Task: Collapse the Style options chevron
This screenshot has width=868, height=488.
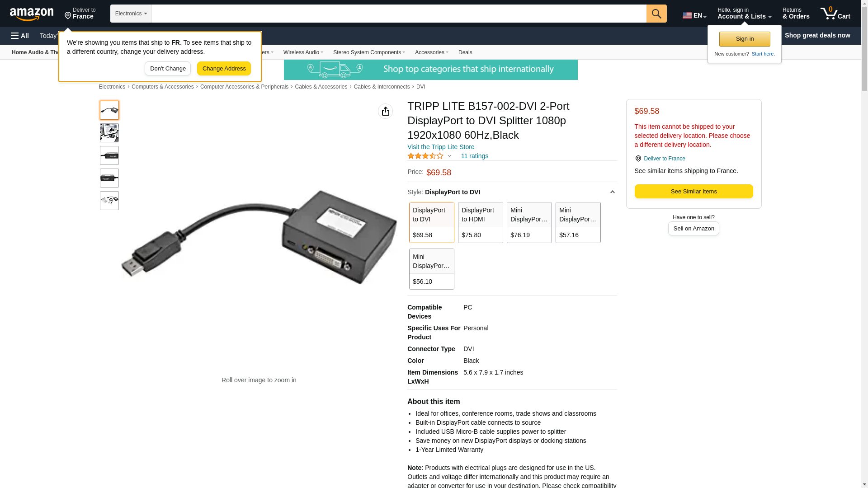Action: pos(612,192)
